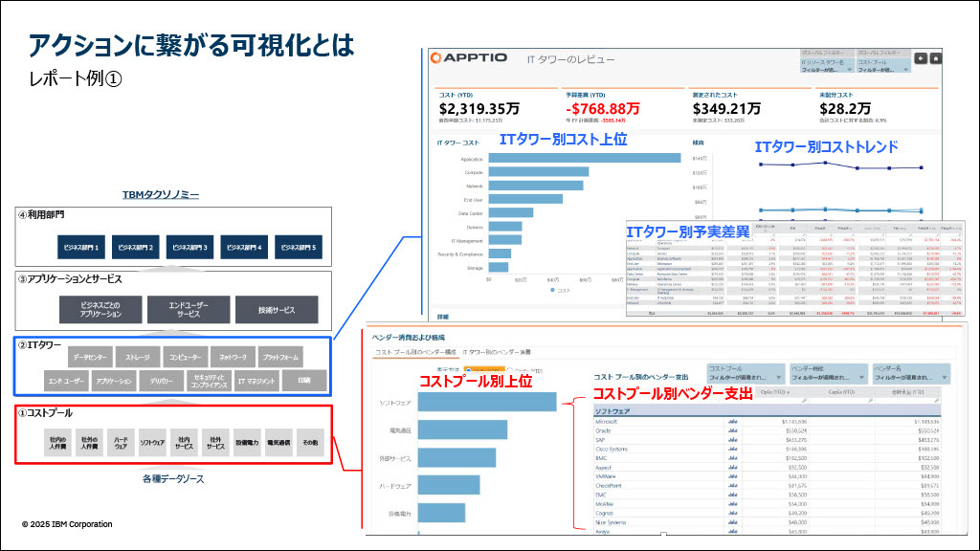
Task: Click the Network bar in IT tower cost chart
Action: (x=536, y=186)
